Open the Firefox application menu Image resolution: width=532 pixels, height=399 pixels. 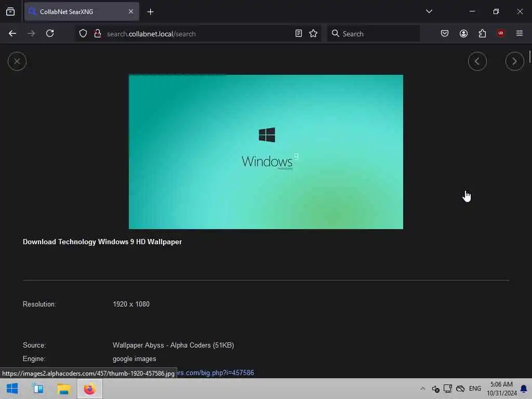click(x=520, y=34)
